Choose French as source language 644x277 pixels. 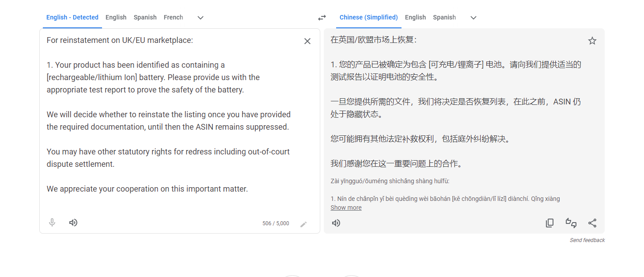(173, 17)
